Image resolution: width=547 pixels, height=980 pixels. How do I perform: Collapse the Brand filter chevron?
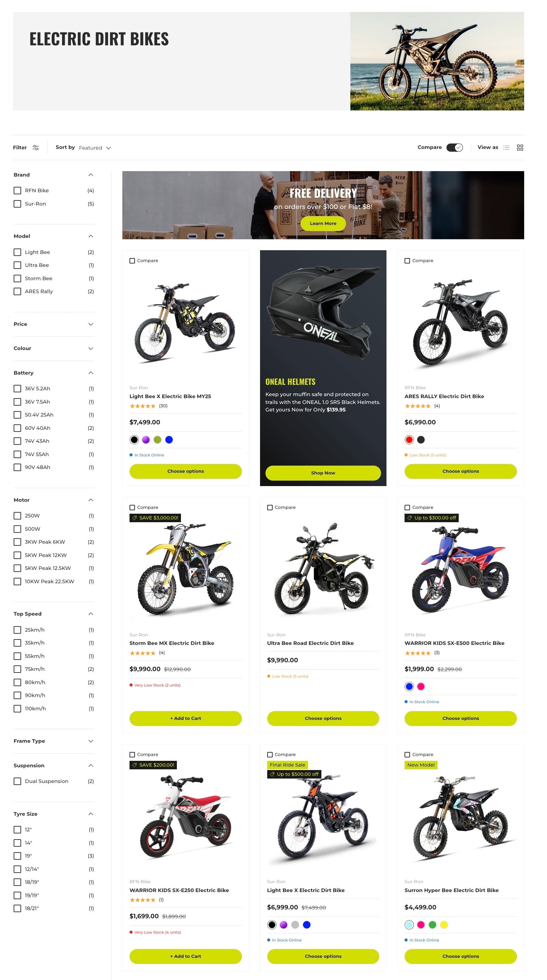pos(91,175)
